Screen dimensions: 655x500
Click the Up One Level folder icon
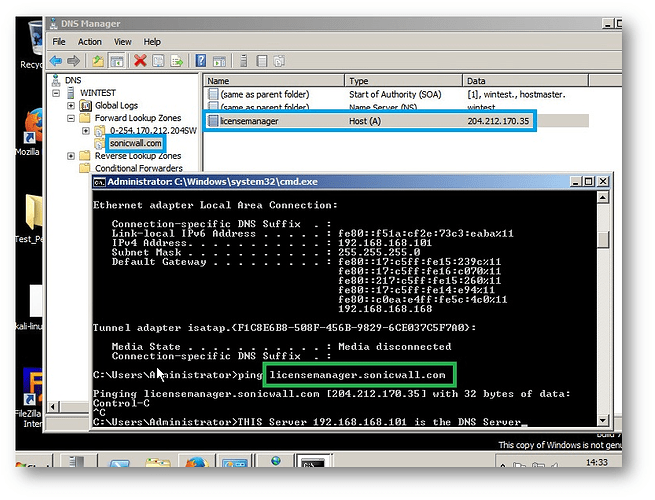pyautogui.click(x=100, y=61)
